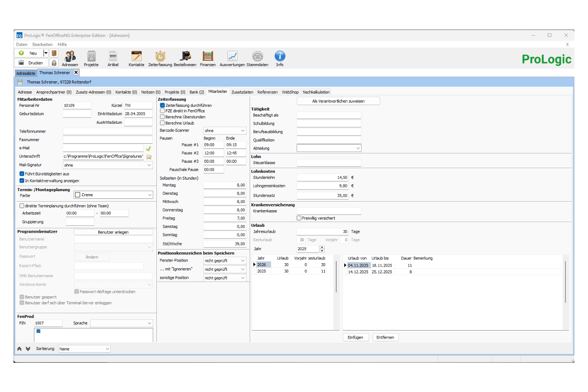Open the Finanzen abacus icon

tap(208, 56)
